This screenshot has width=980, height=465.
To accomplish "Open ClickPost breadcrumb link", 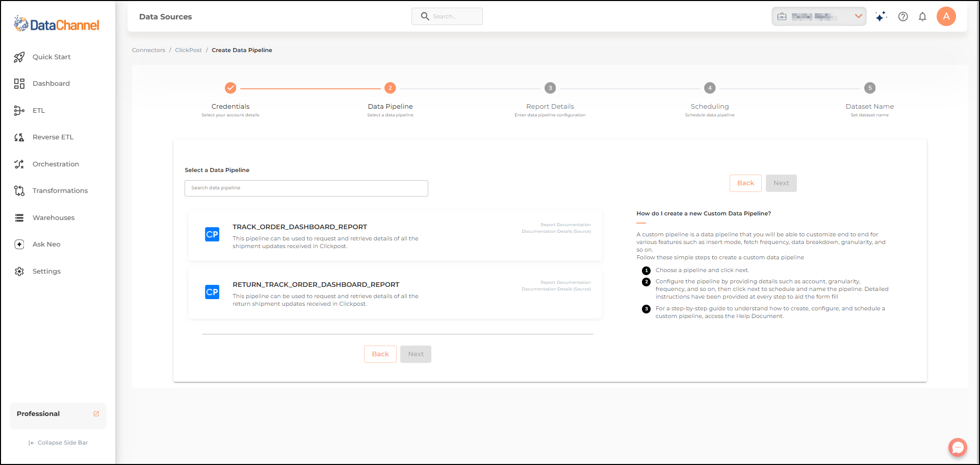I will pyautogui.click(x=188, y=50).
